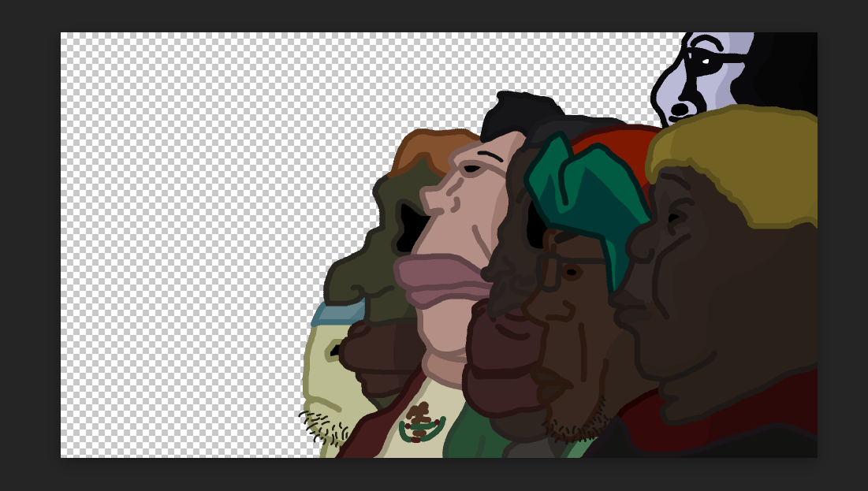
Task: Click the stubbled chin of the brown face
Action: point(574,424)
